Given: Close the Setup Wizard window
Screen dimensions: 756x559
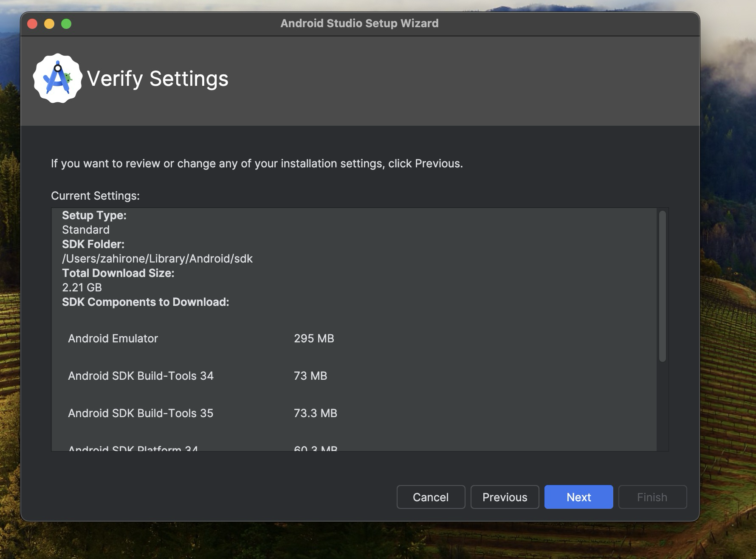Looking at the screenshot, I should (32, 24).
